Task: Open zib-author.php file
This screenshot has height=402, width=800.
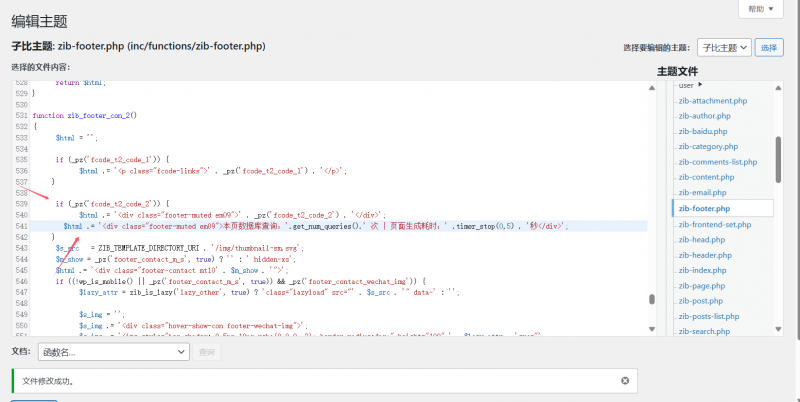Action: (x=706, y=116)
